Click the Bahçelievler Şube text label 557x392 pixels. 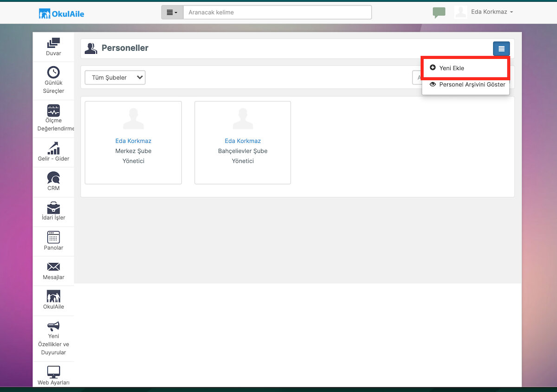pos(243,151)
